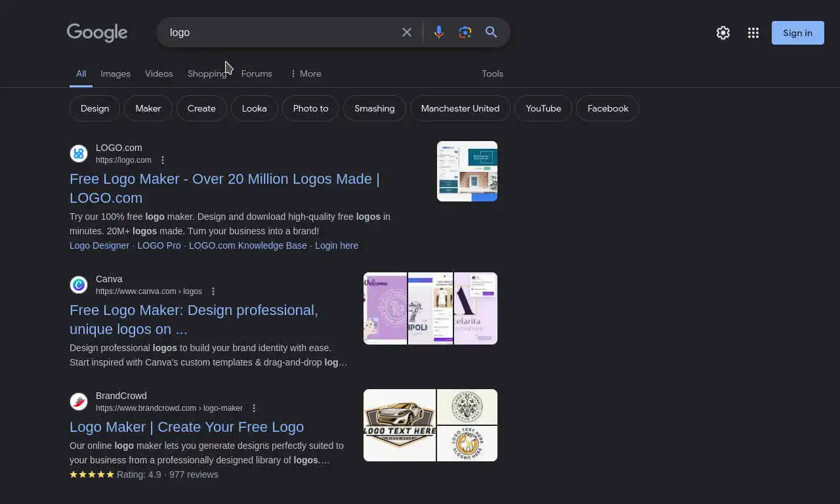Screen dimensions: 840x504
Task: Click the brandcrowd.com › logo-maker URL text
Action: pyautogui.click(x=169, y=408)
